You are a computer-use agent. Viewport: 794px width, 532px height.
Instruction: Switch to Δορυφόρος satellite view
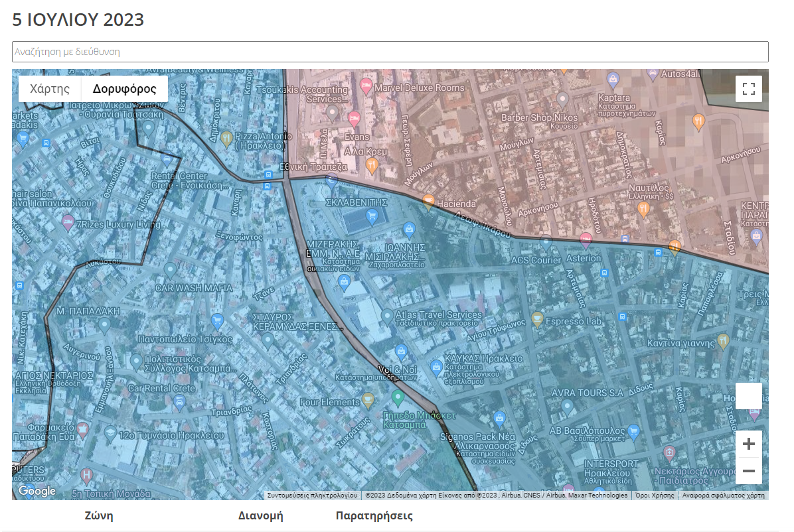tap(124, 89)
